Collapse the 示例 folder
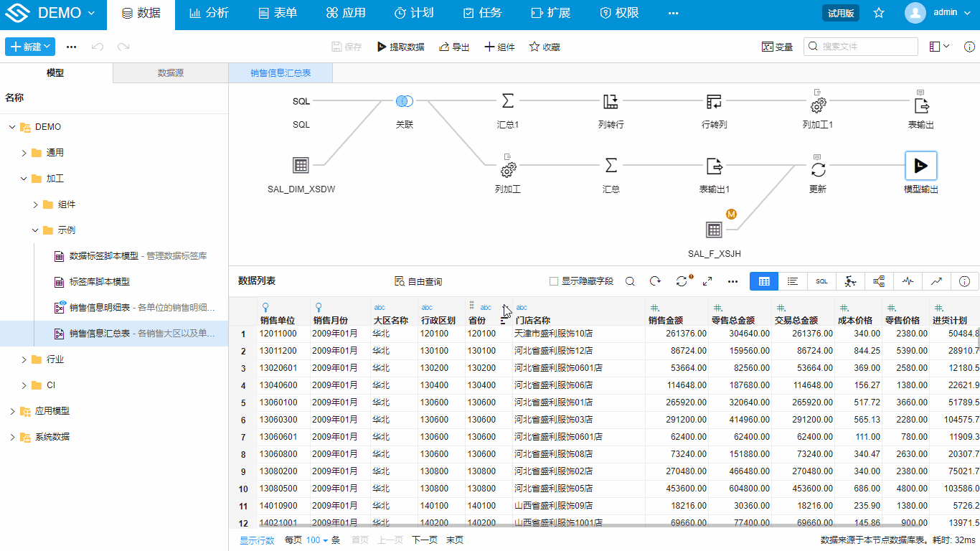The height and width of the screenshot is (551, 980). pyautogui.click(x=35, y=230)
